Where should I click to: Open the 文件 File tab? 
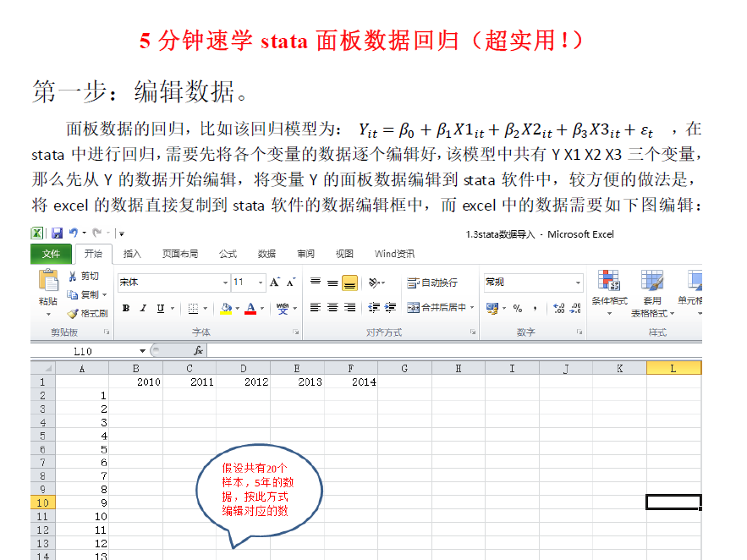pos(51,254)
